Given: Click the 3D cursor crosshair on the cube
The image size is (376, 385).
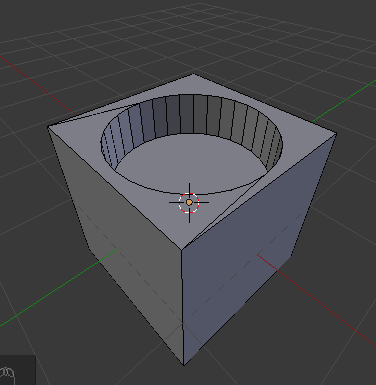Looking at the screenshot, I should (189, 202).
